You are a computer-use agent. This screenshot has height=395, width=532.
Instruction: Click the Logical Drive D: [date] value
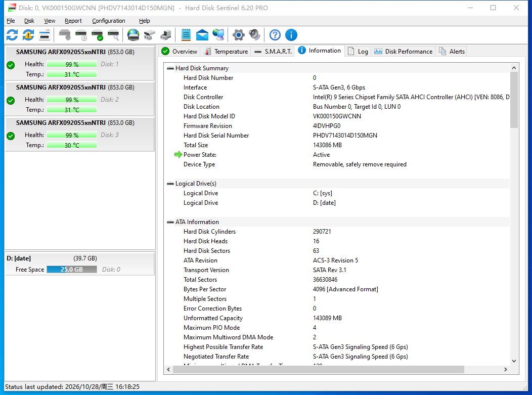pyautogui.click(x=324, y=203)
